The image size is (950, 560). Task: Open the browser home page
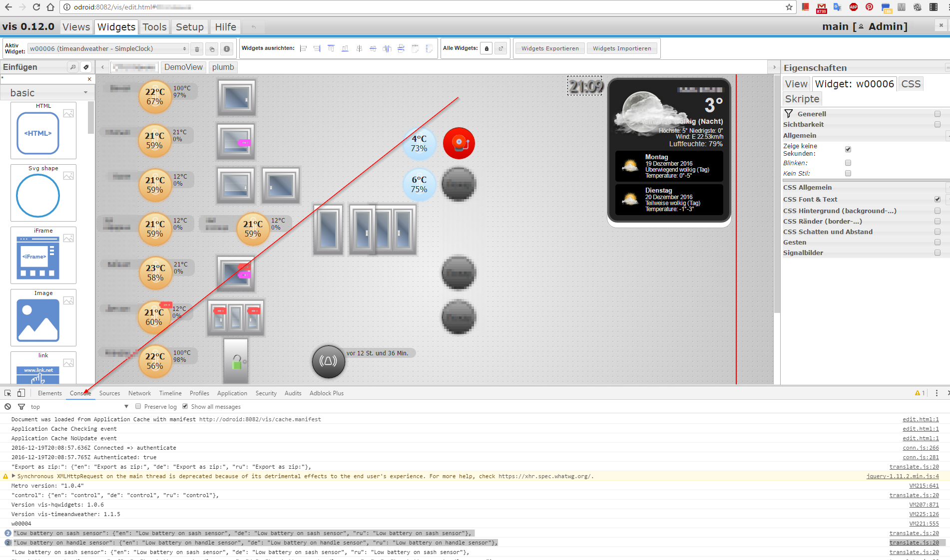click(x=50, y=7)
